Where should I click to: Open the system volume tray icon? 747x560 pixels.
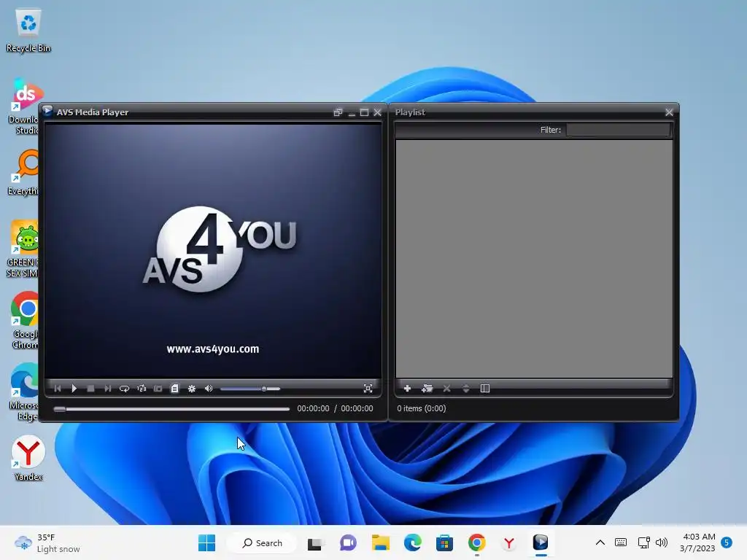[661, 542]
